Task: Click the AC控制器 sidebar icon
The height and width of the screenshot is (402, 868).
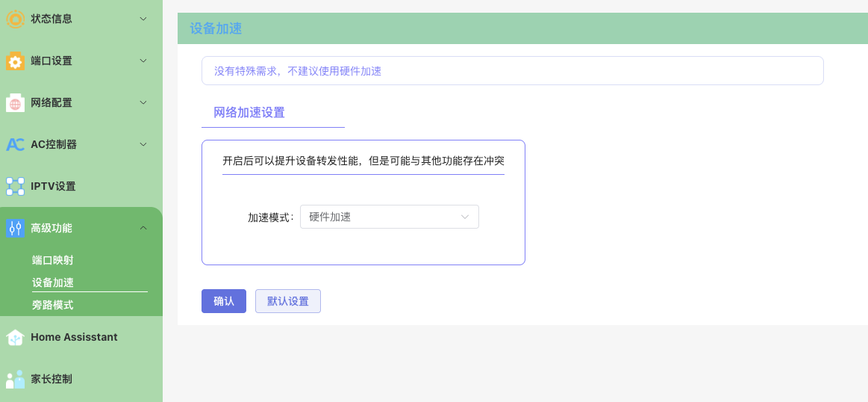Action: click(15, 144)
